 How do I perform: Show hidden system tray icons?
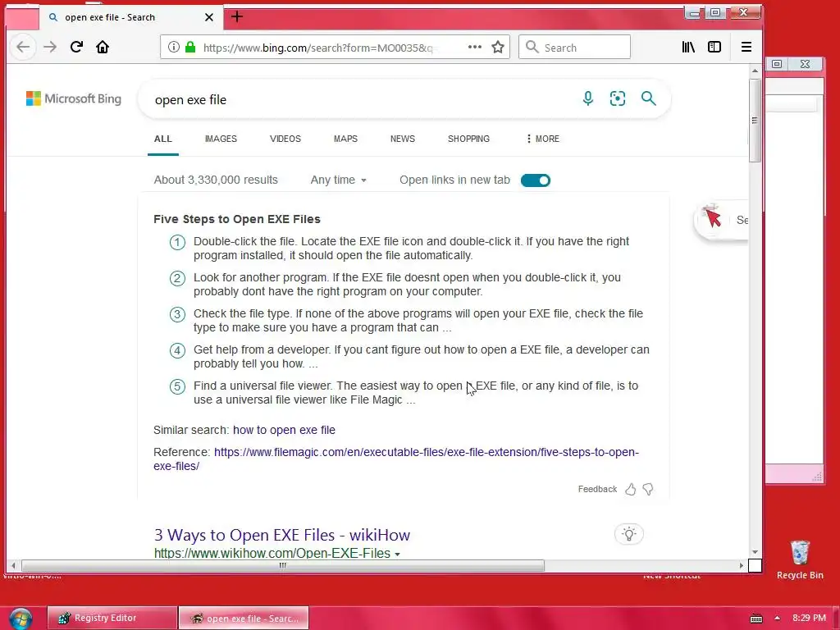[778, 619]
